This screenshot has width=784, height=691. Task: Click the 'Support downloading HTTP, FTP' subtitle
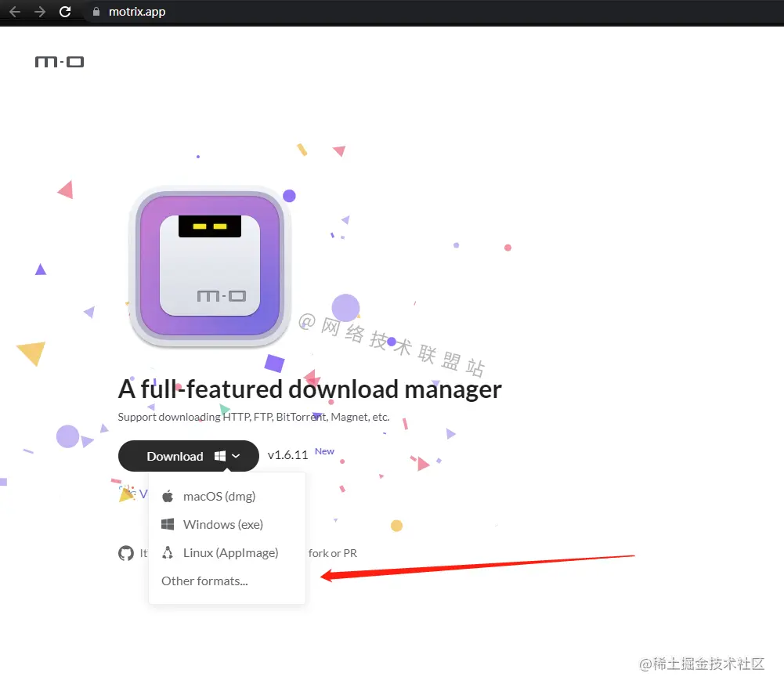(x=254, y=417)
